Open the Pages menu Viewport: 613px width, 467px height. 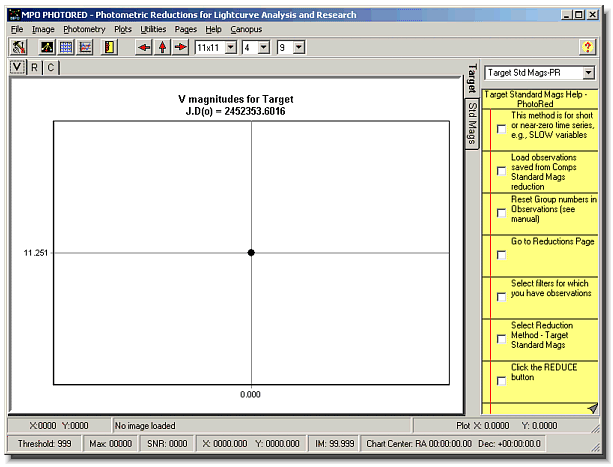tap(186, 29)
